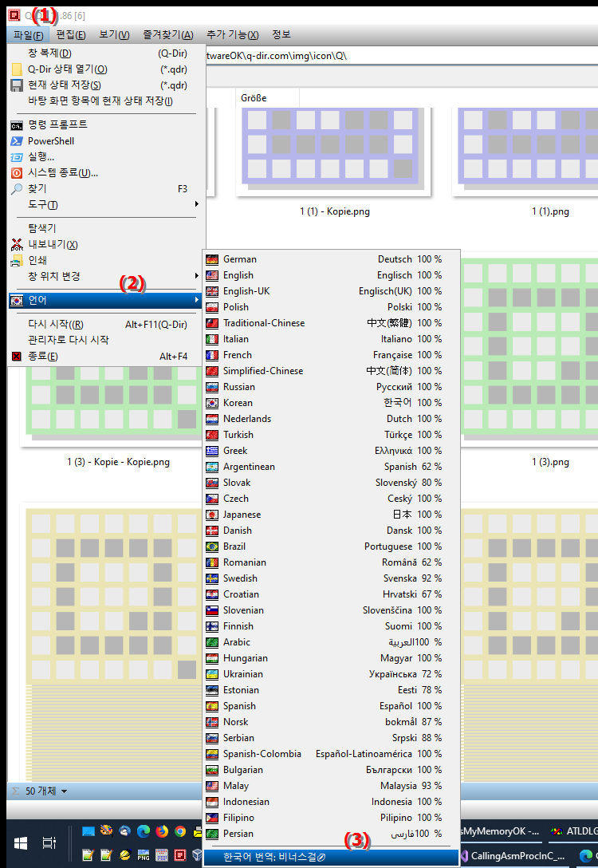
Task: Expand the 언어 language submenu
Action: click(107, 300)
